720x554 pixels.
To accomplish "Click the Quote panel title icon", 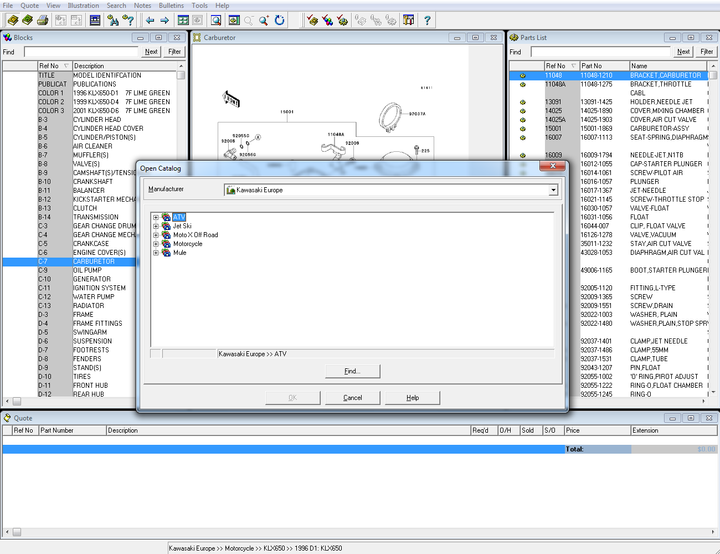I will [7, 418].
